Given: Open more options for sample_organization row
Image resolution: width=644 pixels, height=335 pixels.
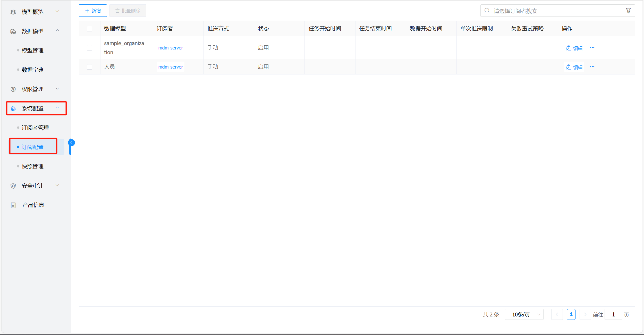Looking at the screenshot, I should pyautogui.click(x=592, y=48).
